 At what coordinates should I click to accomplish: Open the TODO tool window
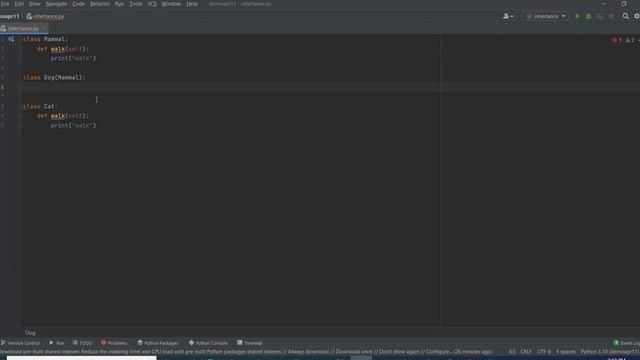tap(82, 343)
